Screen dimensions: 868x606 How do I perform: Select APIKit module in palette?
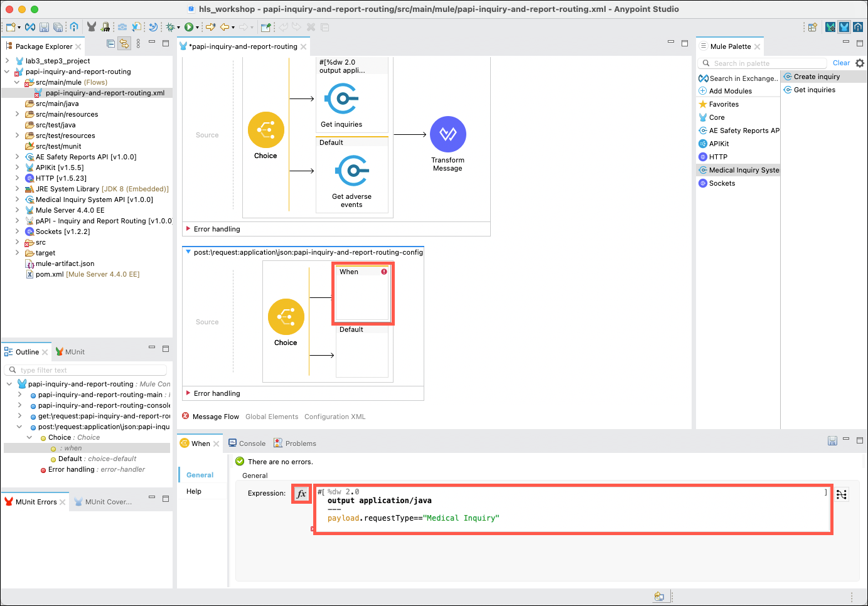point(714,144)
